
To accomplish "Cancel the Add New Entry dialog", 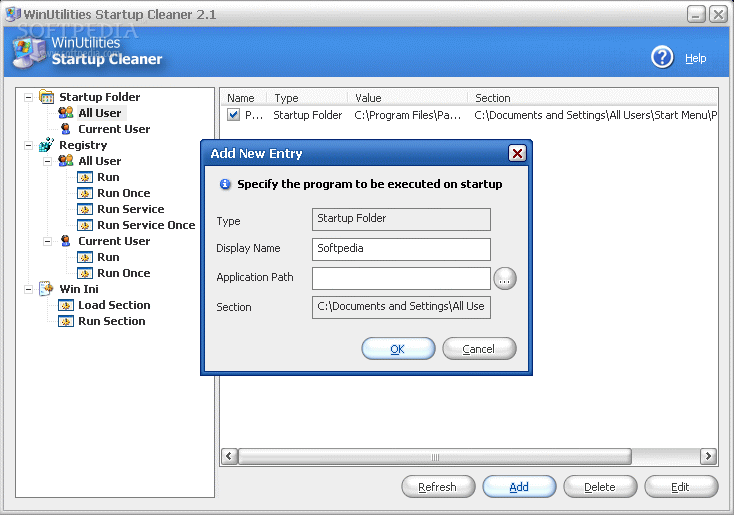I will [479, 349].
